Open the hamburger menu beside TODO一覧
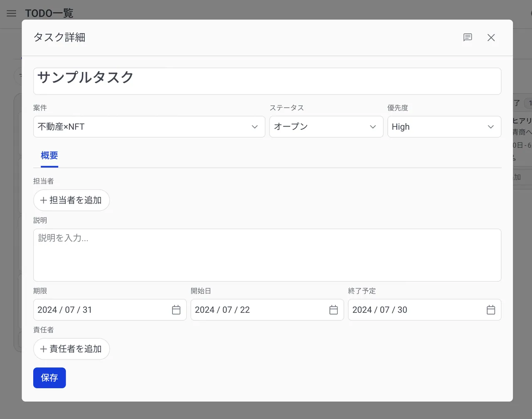Image resolution: width=532 pixels, height=419 pixels. (x=12, y=13)
